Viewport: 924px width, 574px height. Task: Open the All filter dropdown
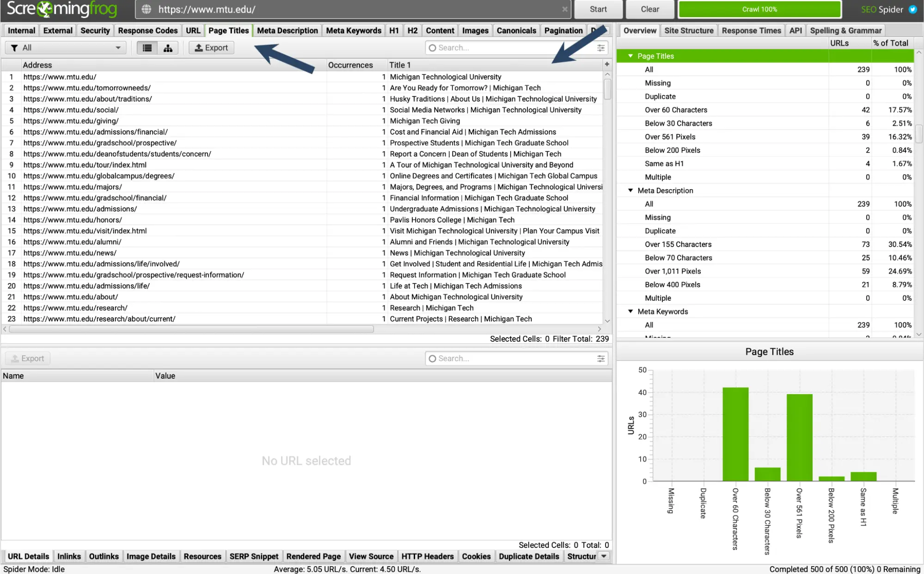coord(66,48)
